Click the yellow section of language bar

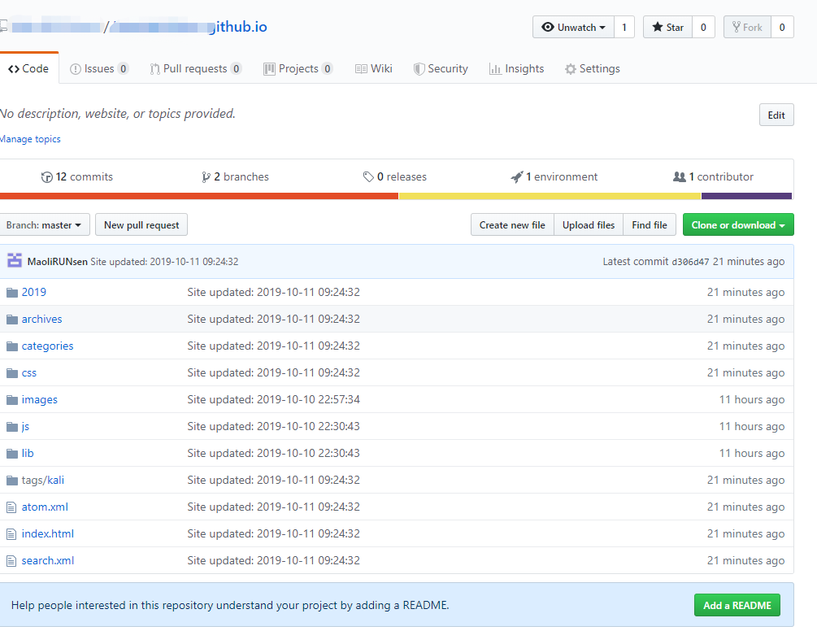(550, 197)
